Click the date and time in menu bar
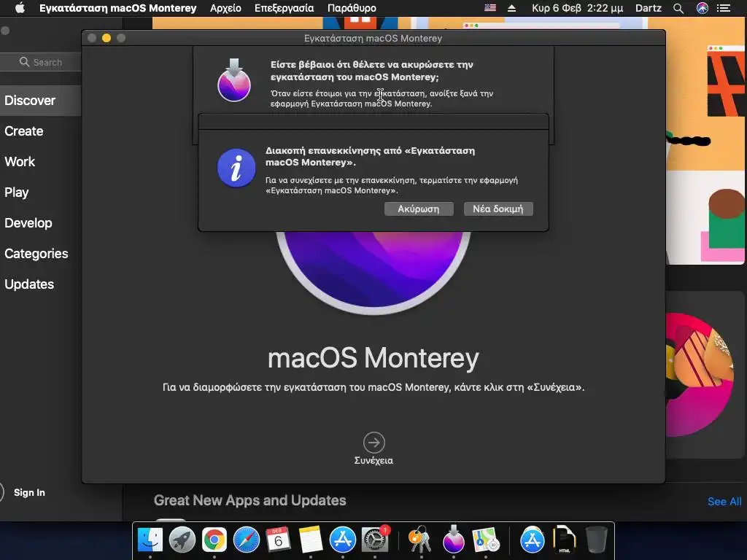Image resolution: width=747 pixels, height=560 pixels. point(577,8)
